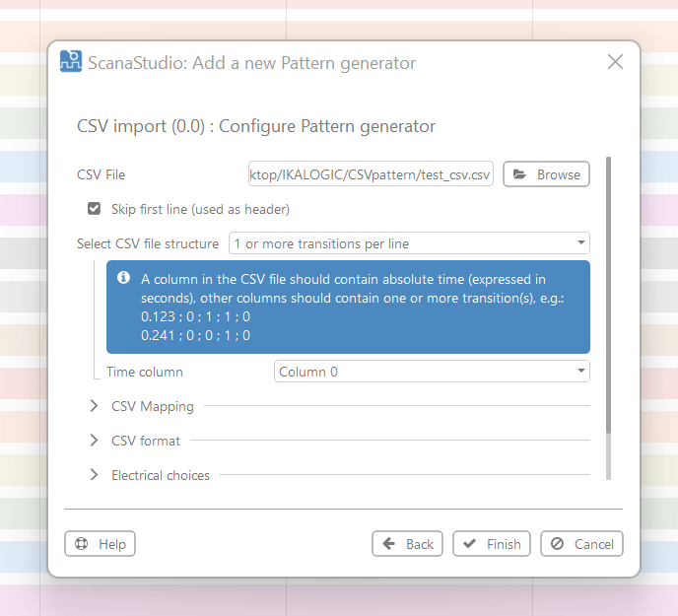The width and height of the screenshot is (678, 616).
Task: Click the Cancel button label
Action: click(x=594, y=544)
